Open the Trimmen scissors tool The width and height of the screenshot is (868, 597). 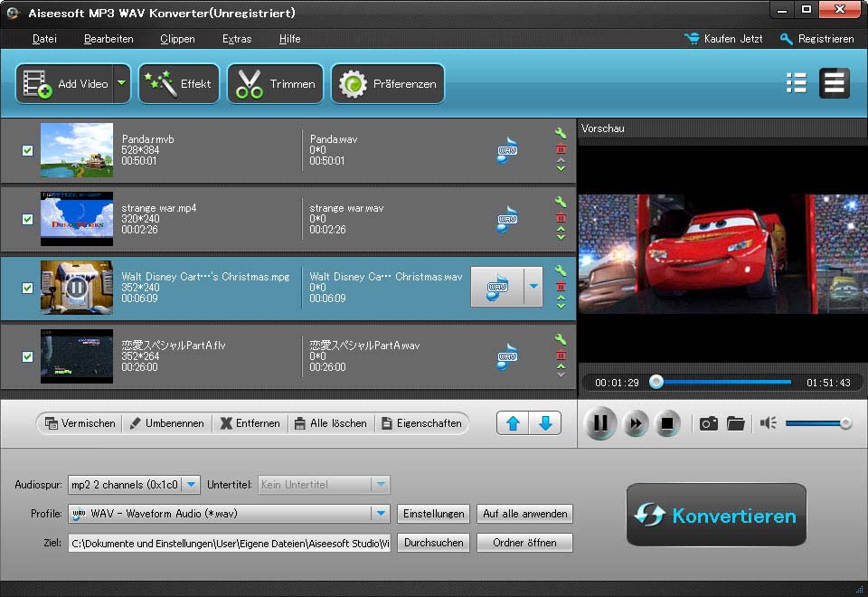(275, 83)
